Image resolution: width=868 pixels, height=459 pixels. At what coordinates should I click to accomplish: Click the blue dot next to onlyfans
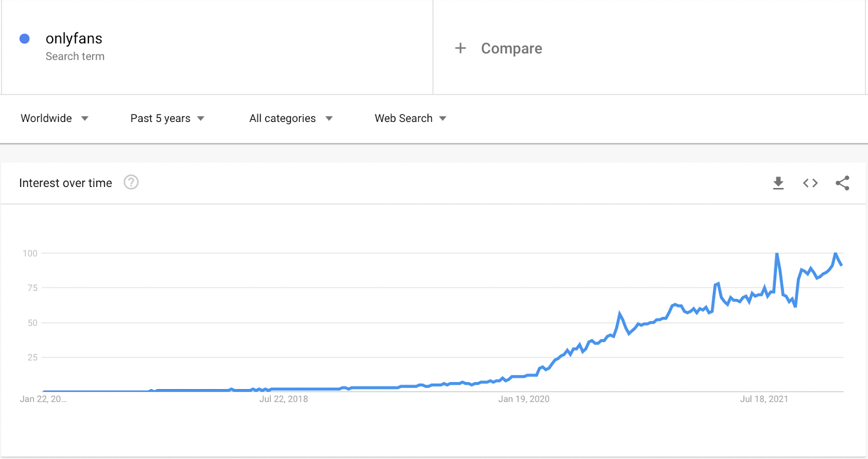[x=24, y=38]
